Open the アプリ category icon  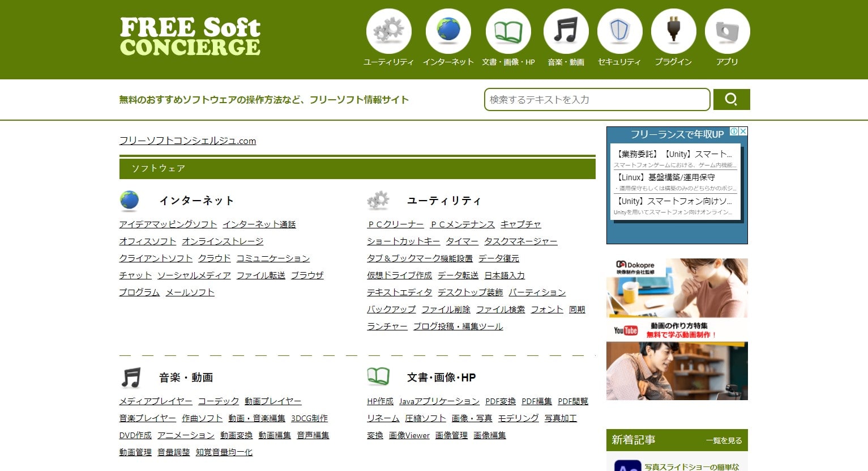tap(727, 31)
